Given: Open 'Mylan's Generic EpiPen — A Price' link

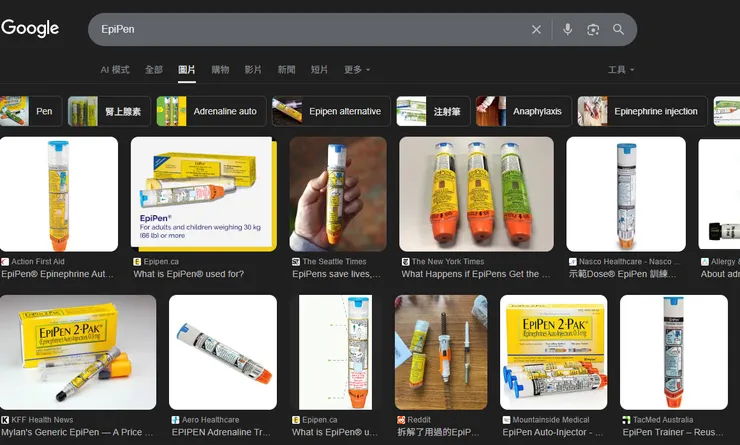Looking at the screenshot, I should click(x=77, y=432).
